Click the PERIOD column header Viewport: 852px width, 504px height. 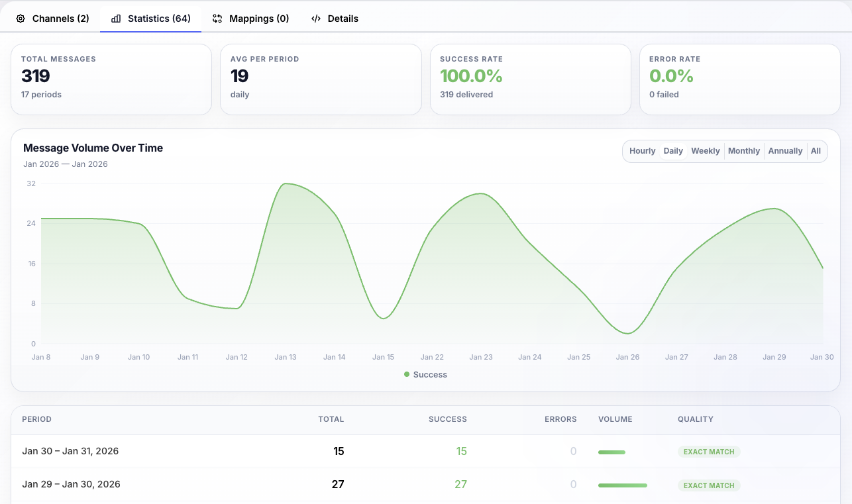pos(37,419)
